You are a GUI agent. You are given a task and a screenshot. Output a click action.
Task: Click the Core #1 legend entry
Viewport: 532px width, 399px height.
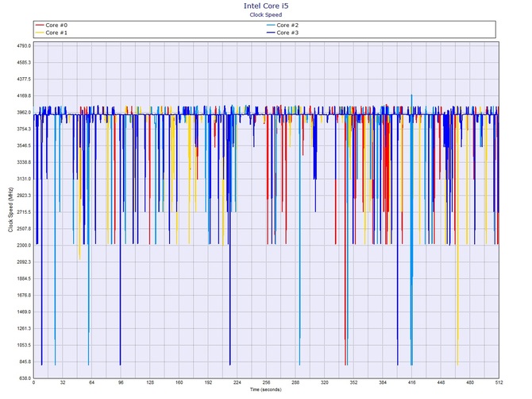click(52, 33)
